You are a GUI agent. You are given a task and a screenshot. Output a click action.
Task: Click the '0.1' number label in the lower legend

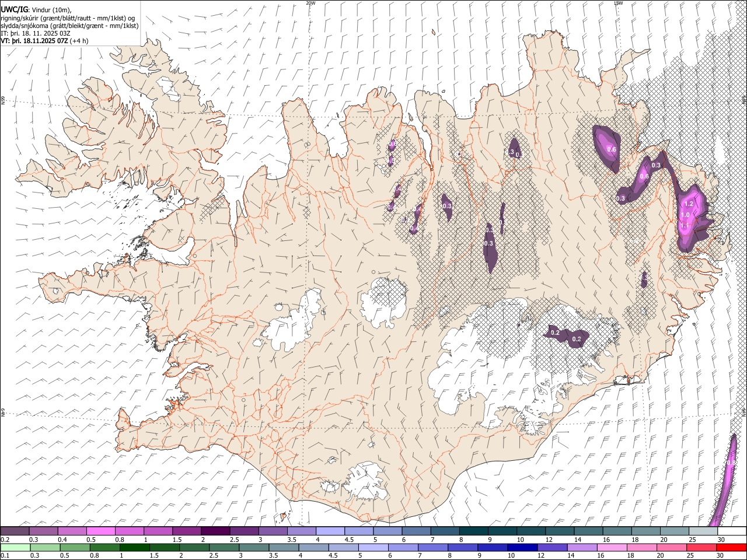click(x=5, y=555)
